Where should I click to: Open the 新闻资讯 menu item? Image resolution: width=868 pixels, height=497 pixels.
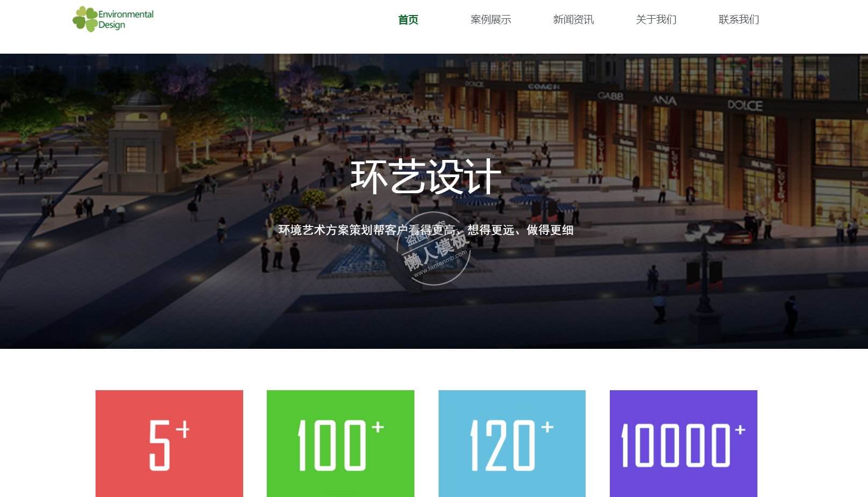[573, 20]
